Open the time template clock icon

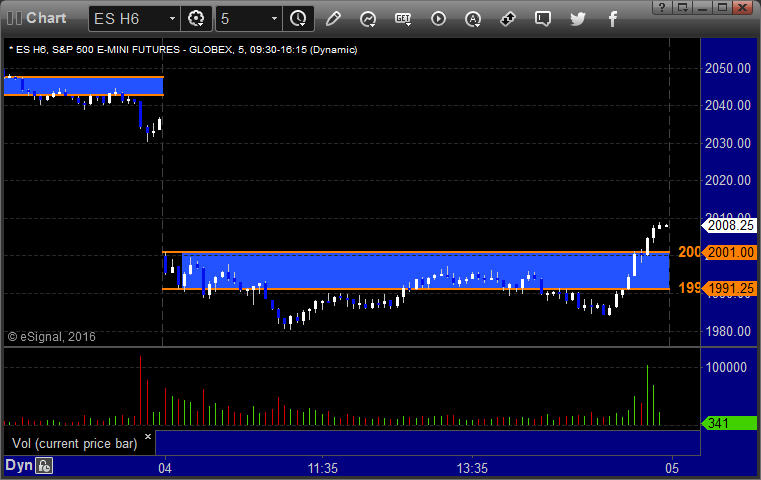298,18
